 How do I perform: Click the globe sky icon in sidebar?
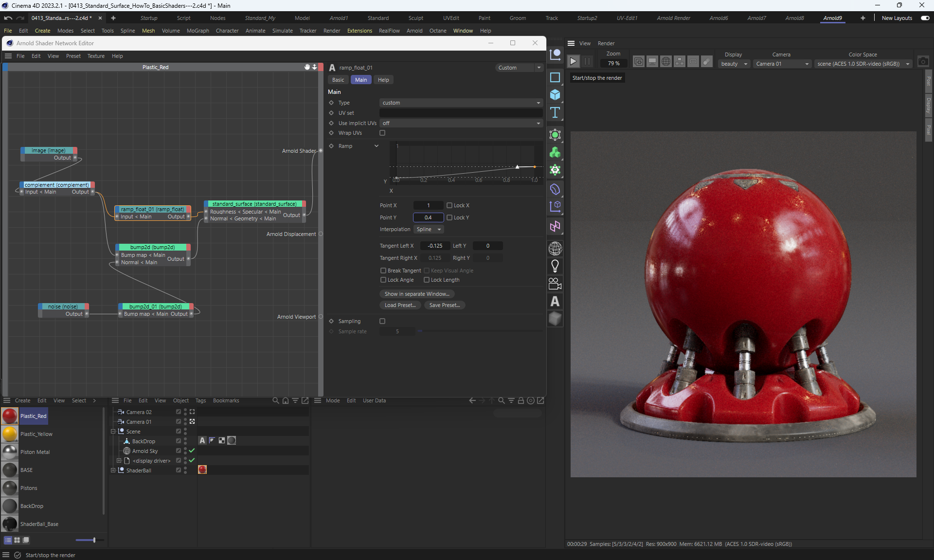point(555,249)
